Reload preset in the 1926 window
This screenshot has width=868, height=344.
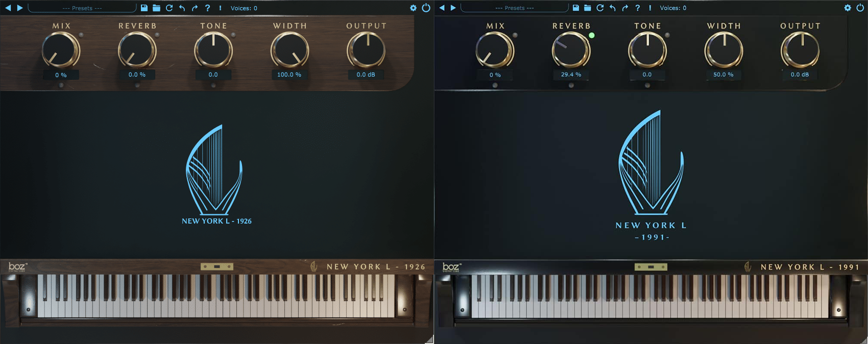pos(169,8)
